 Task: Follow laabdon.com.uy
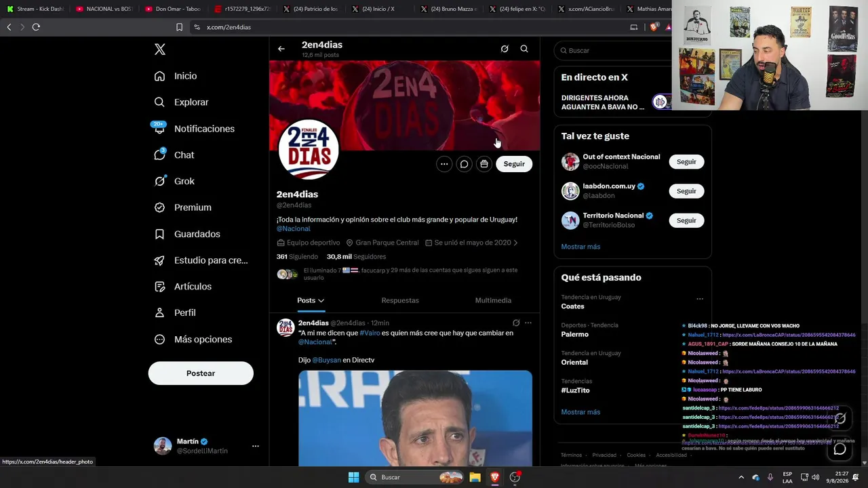tap(686, 191)
